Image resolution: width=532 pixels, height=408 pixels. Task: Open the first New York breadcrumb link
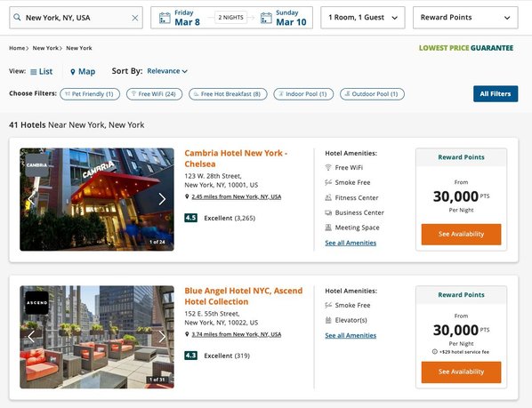click(x=45, y=48)
